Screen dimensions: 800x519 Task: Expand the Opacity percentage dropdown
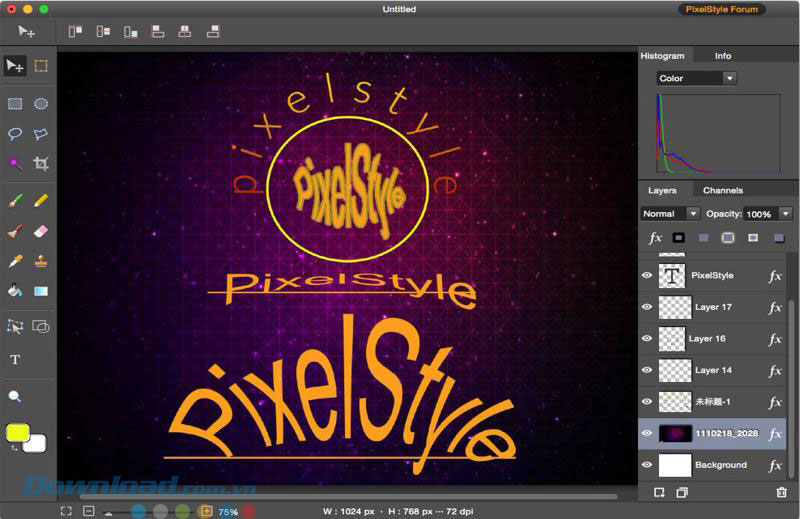click(x=785, y=214)
